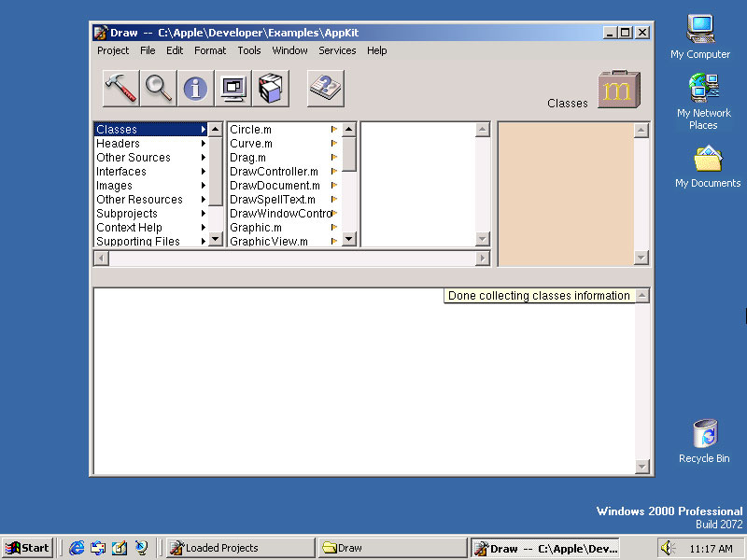Expand the Headers category arrow

204,144
